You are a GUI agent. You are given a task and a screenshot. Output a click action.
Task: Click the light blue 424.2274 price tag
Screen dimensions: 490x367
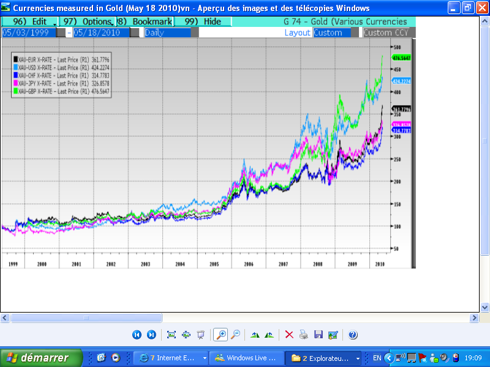point(401,81)
